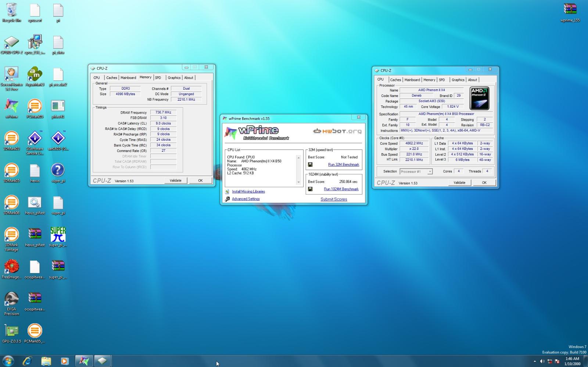Click the Submit Scores link

click(334, 199)
